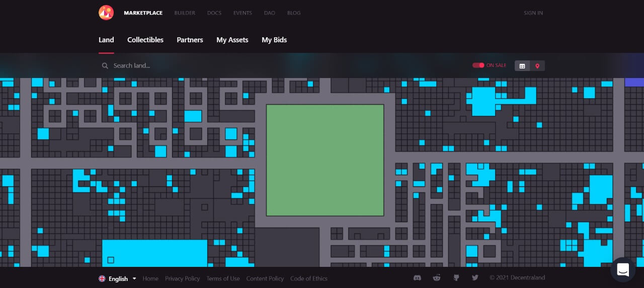Open the DAO menu item
Screen dimensions: 644x288
(x=269, y=13)
